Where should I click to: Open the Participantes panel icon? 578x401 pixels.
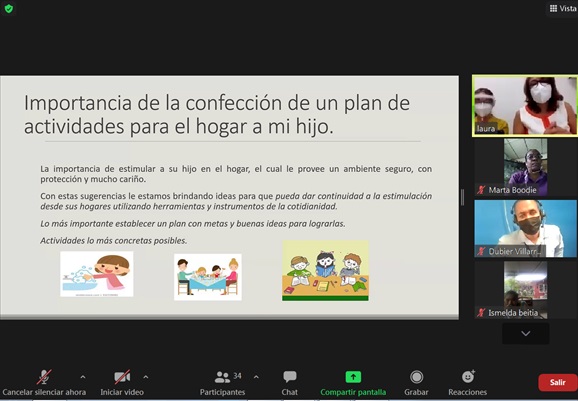point(222,377)
